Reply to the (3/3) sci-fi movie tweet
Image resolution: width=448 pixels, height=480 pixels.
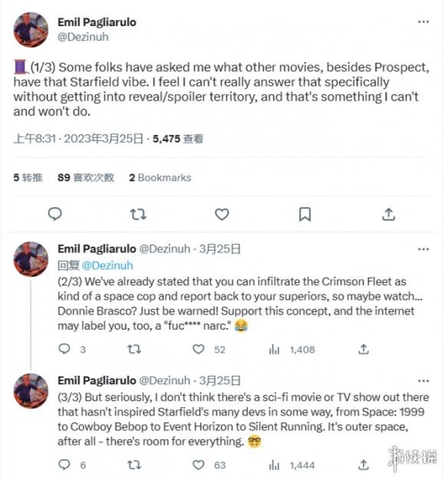65,465
